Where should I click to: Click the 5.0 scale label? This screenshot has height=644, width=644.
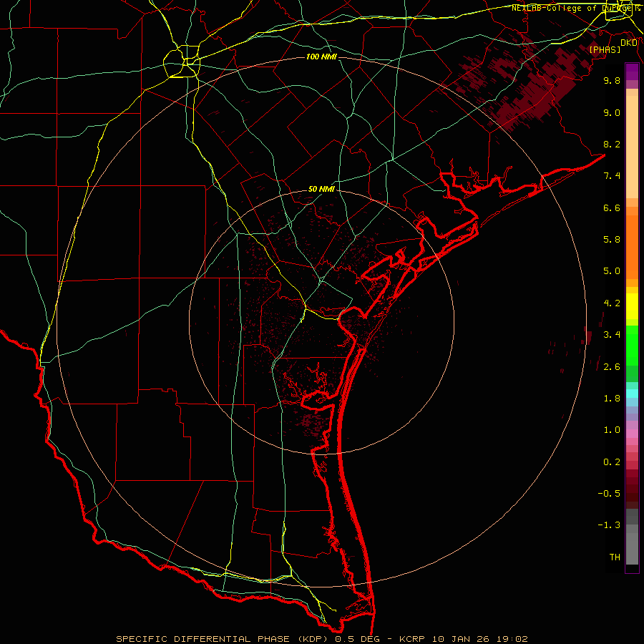tap(612, 271)
